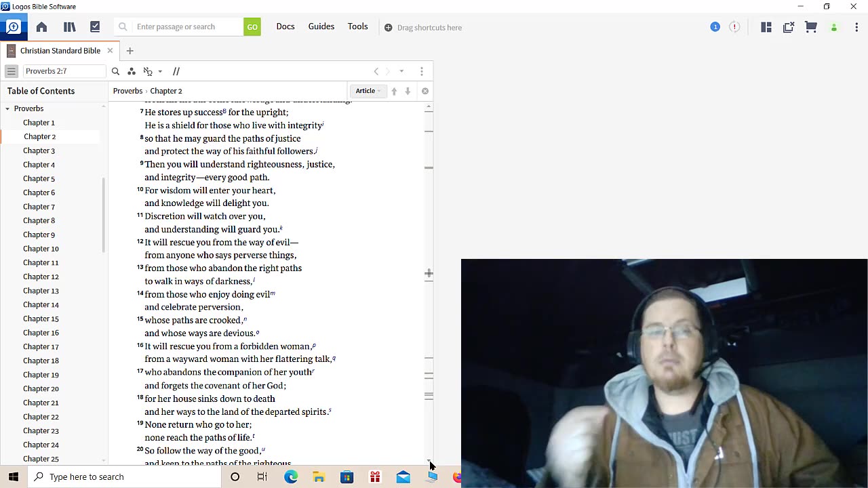The width and height of the screenshot is (868, 488).
Task: Select Chapter 19 in contents
Action: (41, 375)
